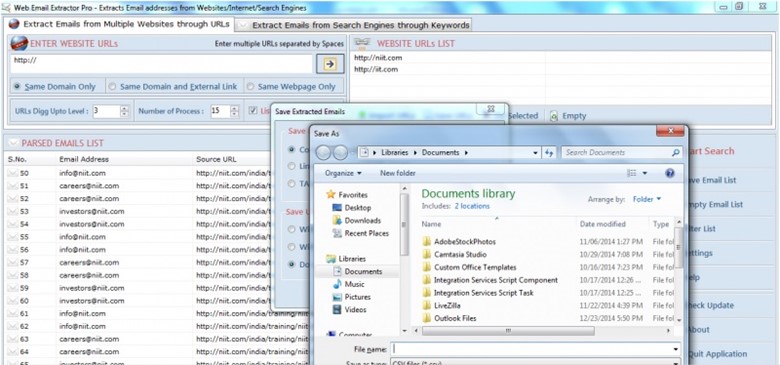780x365 pixels.
Task: Open the address bar history dropdown
Action: click(535, 153)
